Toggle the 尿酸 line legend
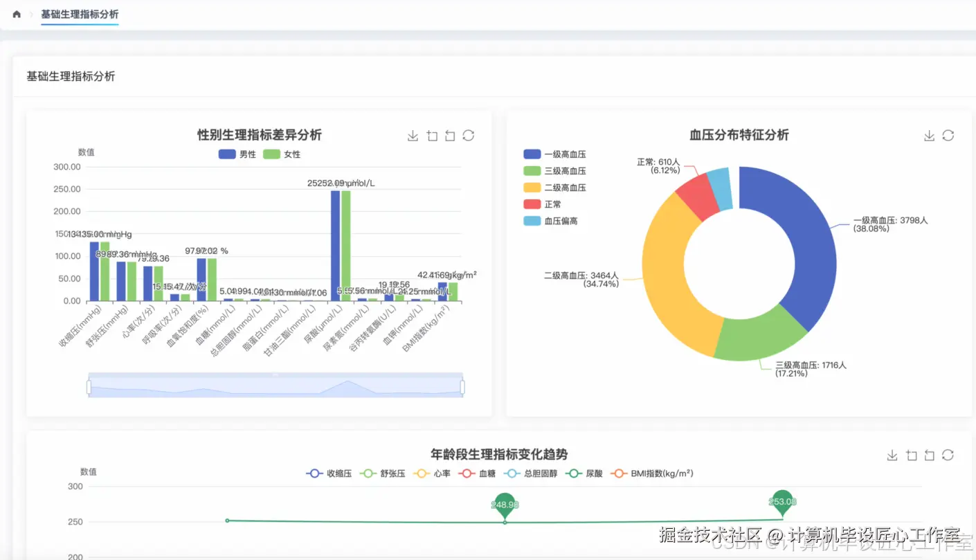 click(584, 473)
